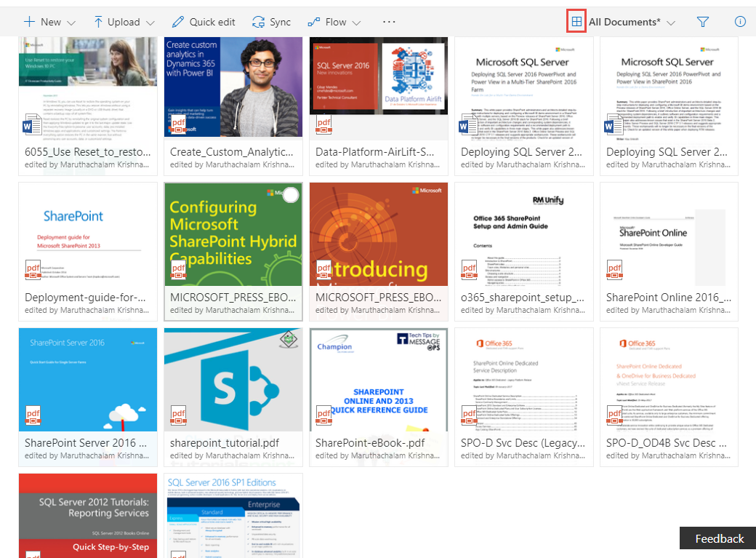Viewport: 756px width, 558px height.
Task: Click the plus icon beside New
Action: [29, 22]
